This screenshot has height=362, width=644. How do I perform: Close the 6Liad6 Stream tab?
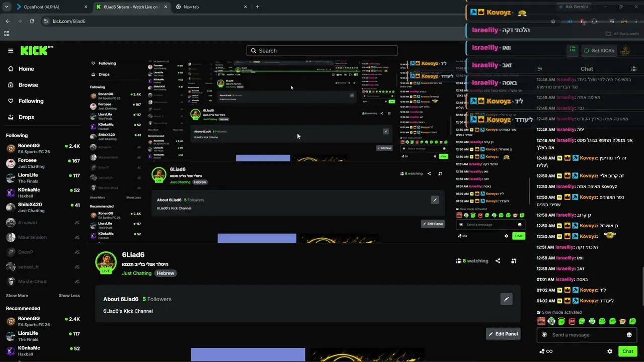point(166,7)
